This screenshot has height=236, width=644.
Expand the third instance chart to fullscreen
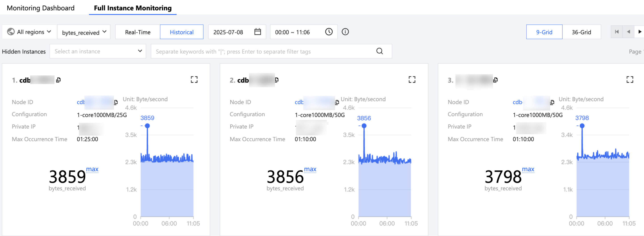click(629, 80)
